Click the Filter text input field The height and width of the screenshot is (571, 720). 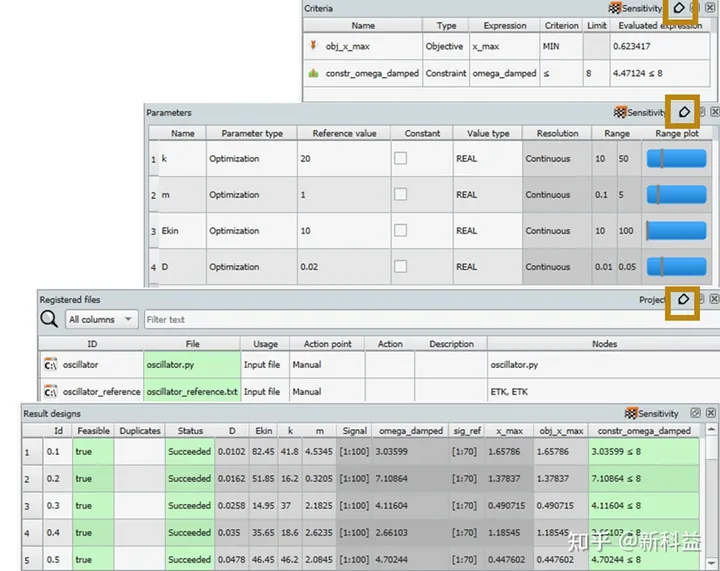(x=432, y=319)
